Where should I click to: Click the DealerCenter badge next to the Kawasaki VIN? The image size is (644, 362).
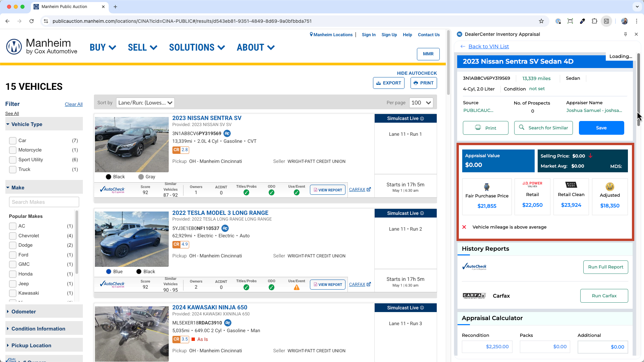click(228, 323)
